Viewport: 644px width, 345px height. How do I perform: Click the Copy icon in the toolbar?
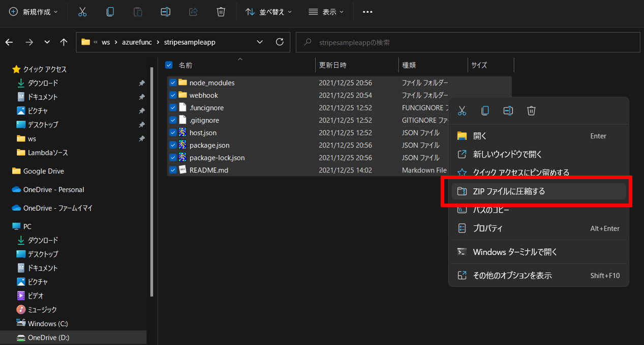(110, 11)
